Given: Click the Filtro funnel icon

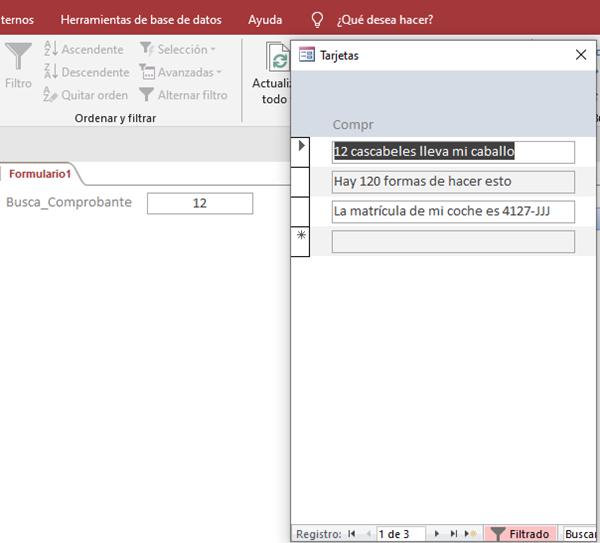Looking at the screenshot, I should (18, 56).
